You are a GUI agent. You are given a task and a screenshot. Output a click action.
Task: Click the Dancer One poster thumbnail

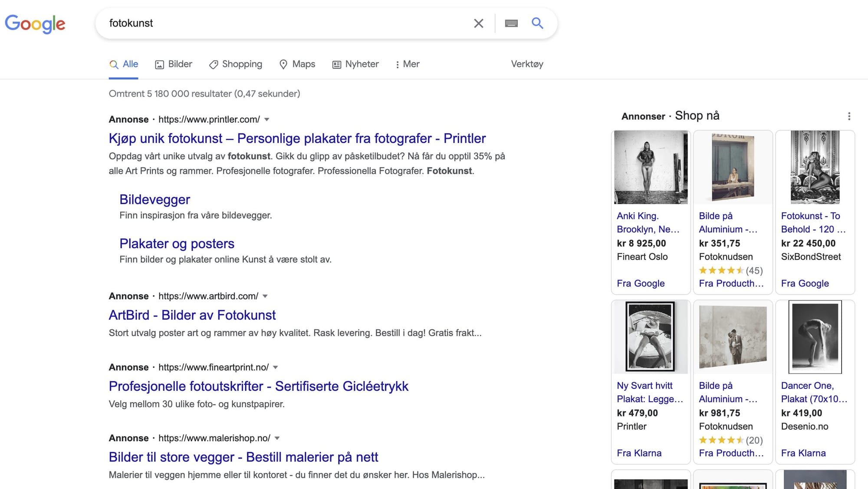click(x=815, y=337)
